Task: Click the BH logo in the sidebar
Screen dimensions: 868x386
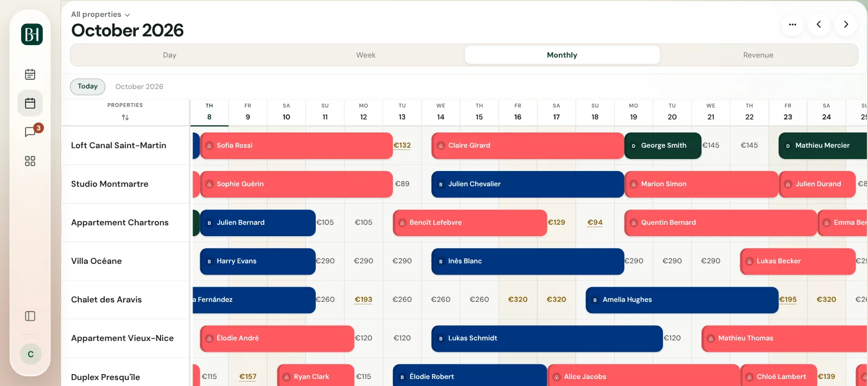Action: click(31, 35)
